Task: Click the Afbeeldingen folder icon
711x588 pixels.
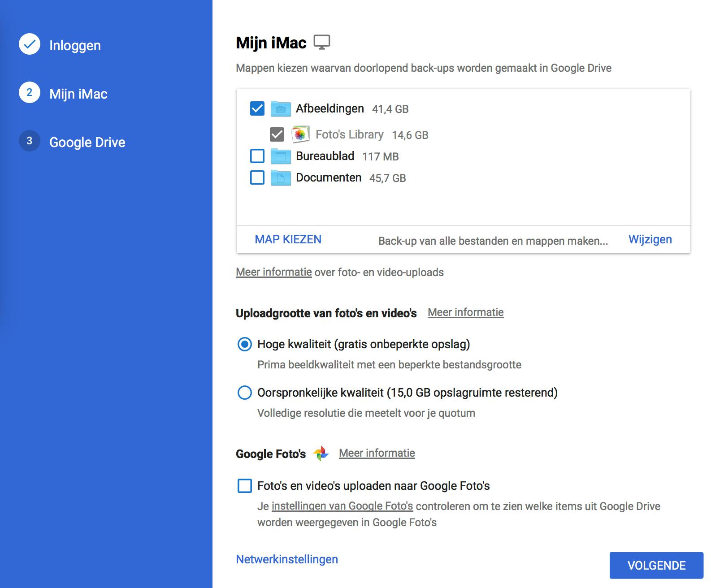Action: (281, 108)
